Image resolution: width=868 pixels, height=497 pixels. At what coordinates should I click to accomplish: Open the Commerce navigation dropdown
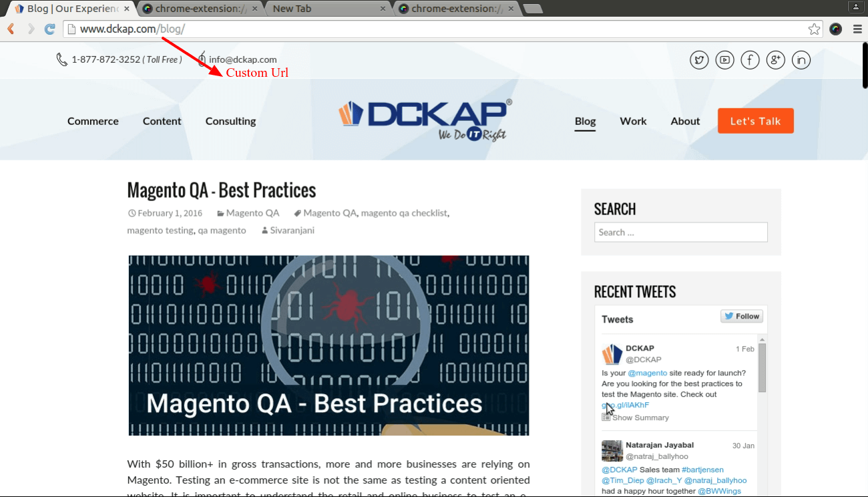[x=93, y=121]
